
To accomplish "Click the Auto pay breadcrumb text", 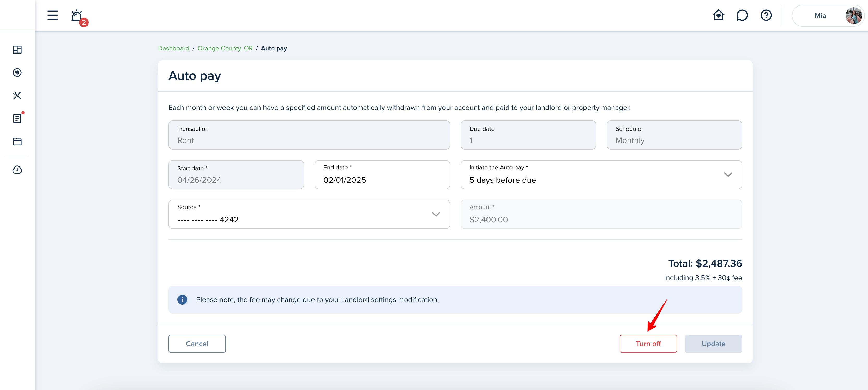I will [274, 48].
